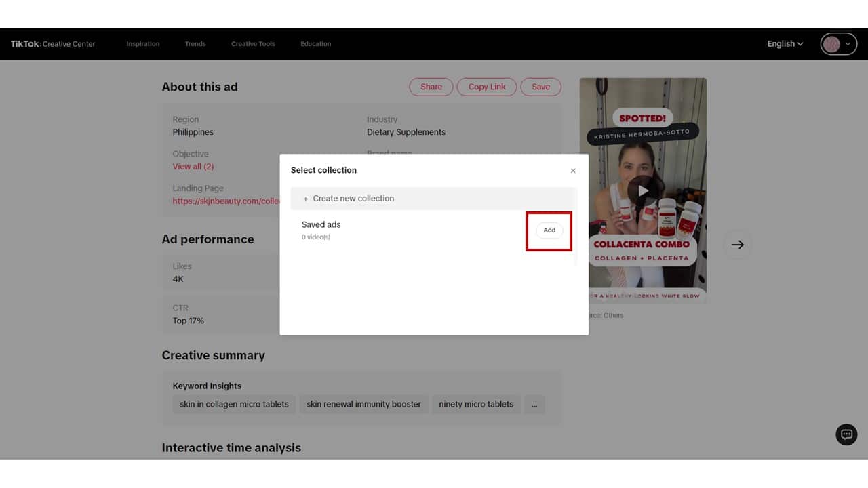Screen dimensions: 868x488
Task: Open the TikTok Creative Center logo
Action: 53,44
